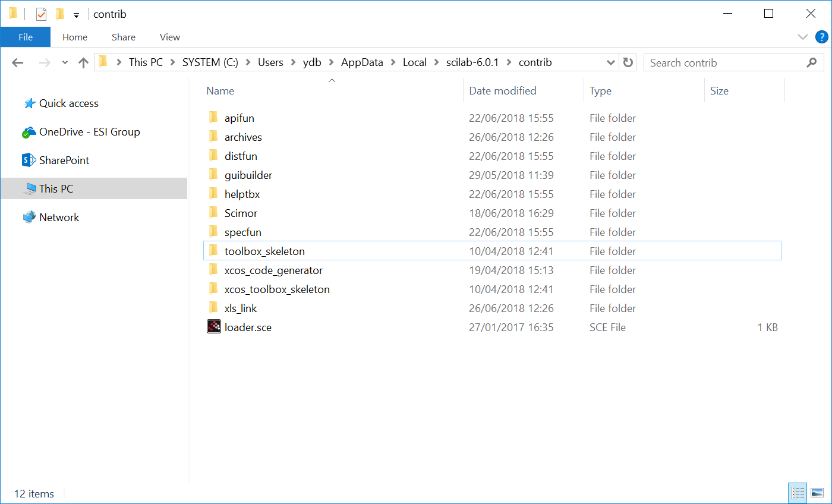This screenshot has height=504, width=832.
Task: Click the Properties quick access toolbar icon
Action: (41, 14)
